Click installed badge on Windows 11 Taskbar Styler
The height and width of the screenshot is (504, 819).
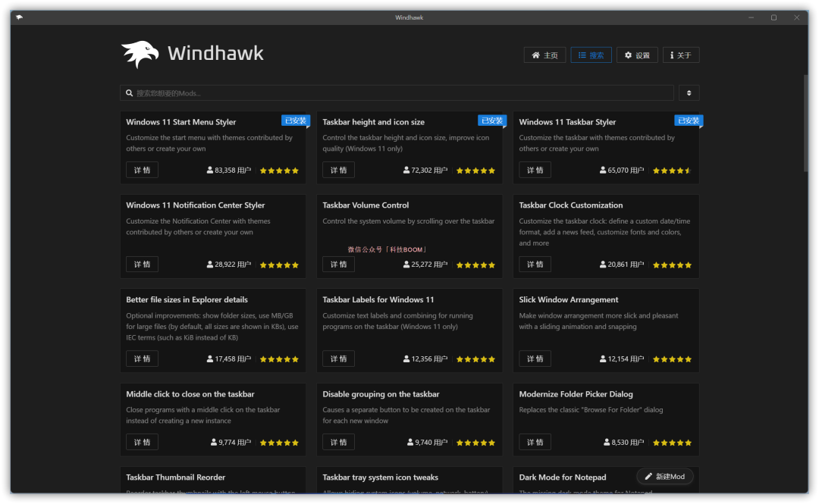point(689,121)
